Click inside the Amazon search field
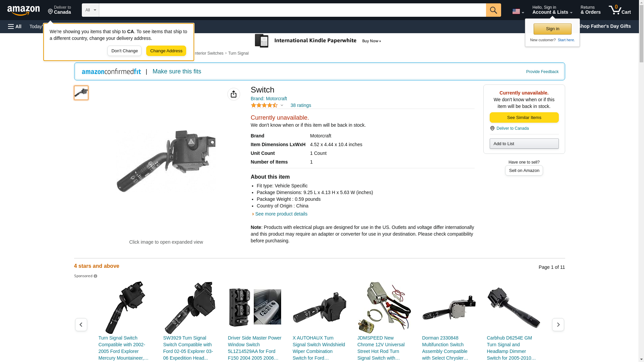The image size is (644, 362). point(292,10)
